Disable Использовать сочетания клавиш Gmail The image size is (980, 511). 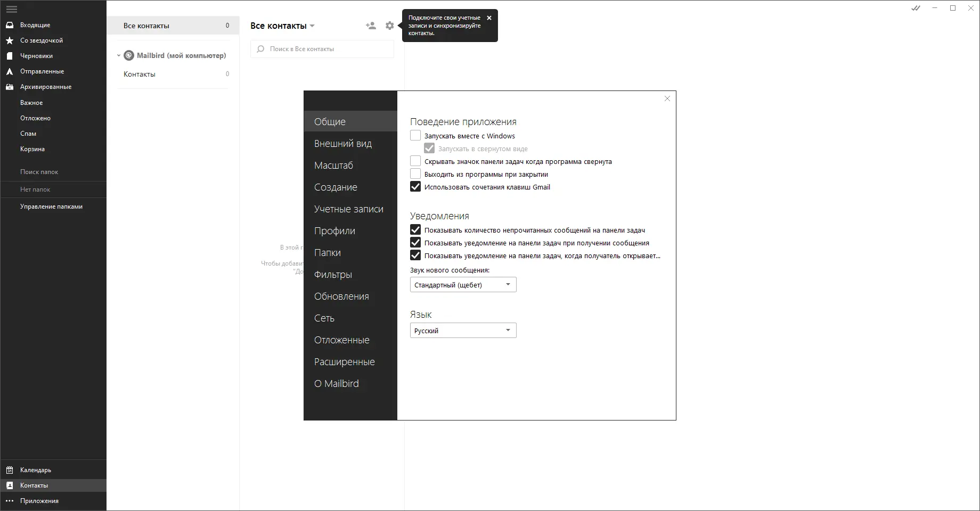click(415, 187)
